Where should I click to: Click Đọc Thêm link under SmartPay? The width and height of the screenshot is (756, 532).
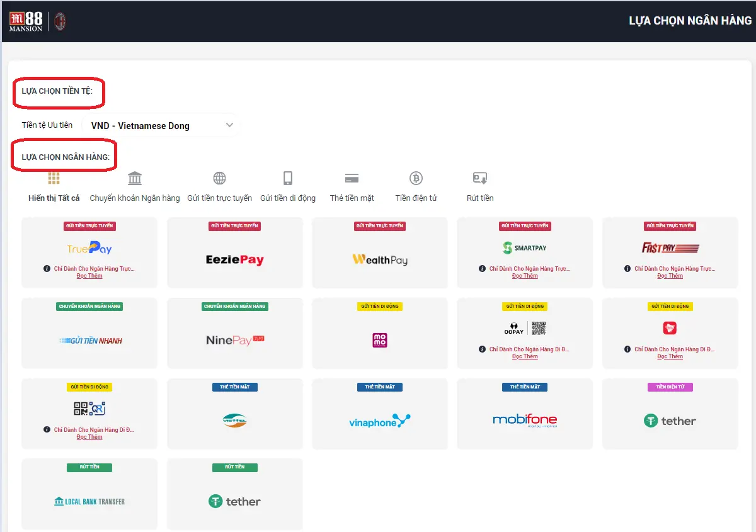pyautogui.click(x=525, y=276)
